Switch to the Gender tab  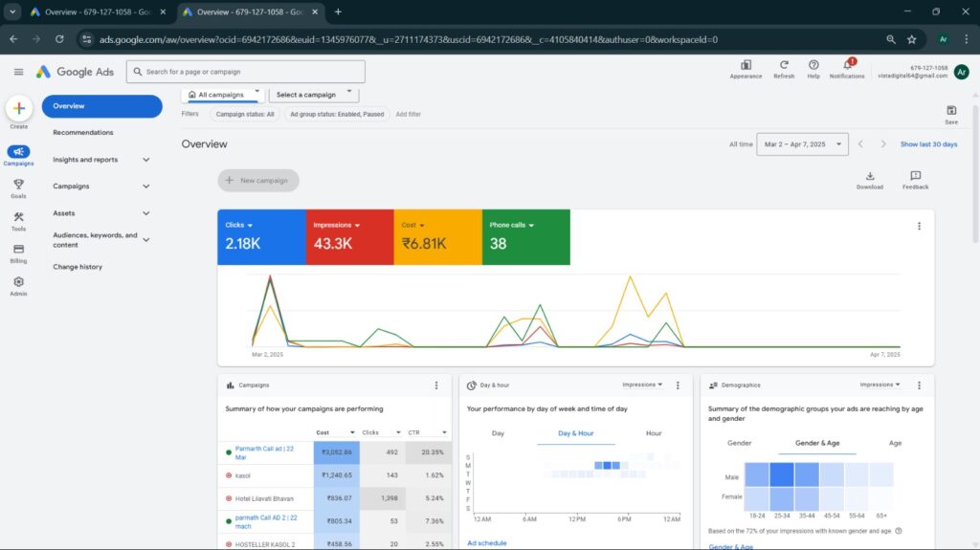point(739,443)
